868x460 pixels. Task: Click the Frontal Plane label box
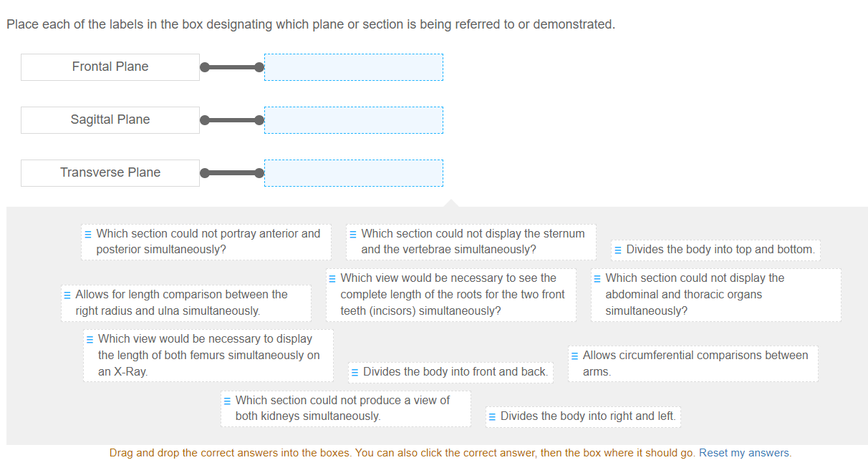tap(110, 67)
